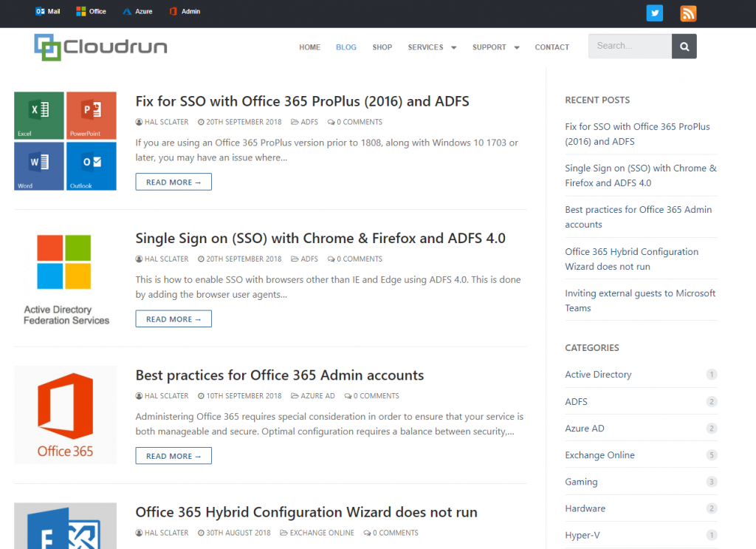Viewport: 756px width, 549px height.
Task: Click the folder icon next to ADFS tag
Action: click(x=294, y=122)
